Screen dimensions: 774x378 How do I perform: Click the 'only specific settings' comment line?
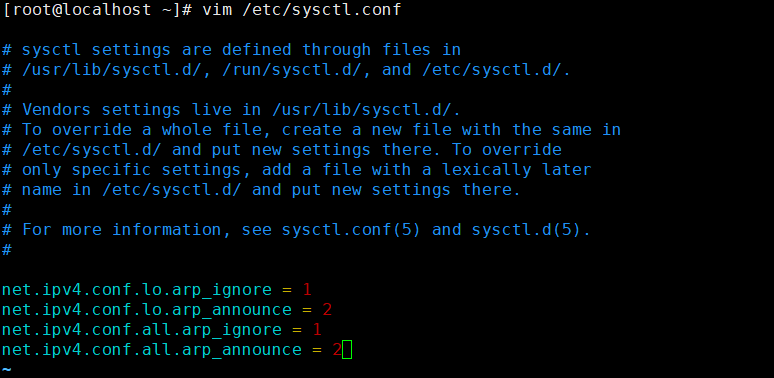(297, 170)
